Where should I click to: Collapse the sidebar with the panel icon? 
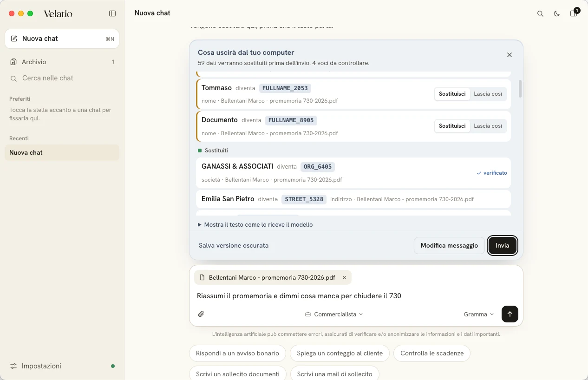pyautogui.click(x=112, y=13)
